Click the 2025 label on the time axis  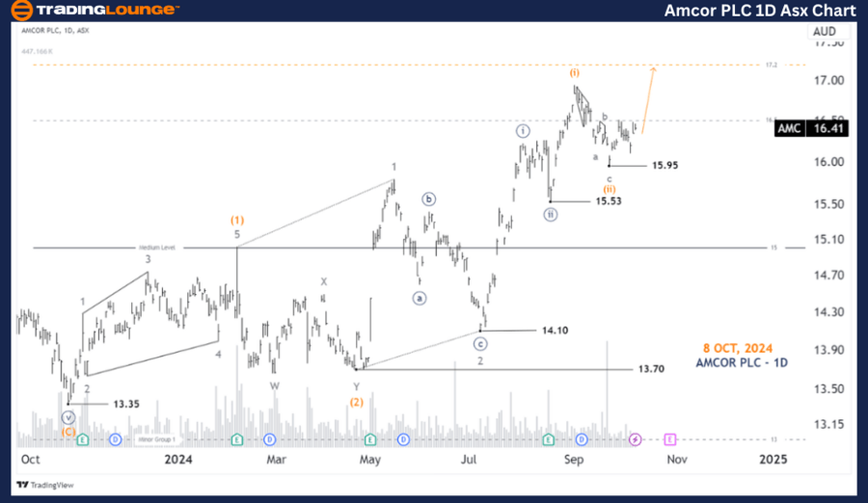click(x=772, y=459)
